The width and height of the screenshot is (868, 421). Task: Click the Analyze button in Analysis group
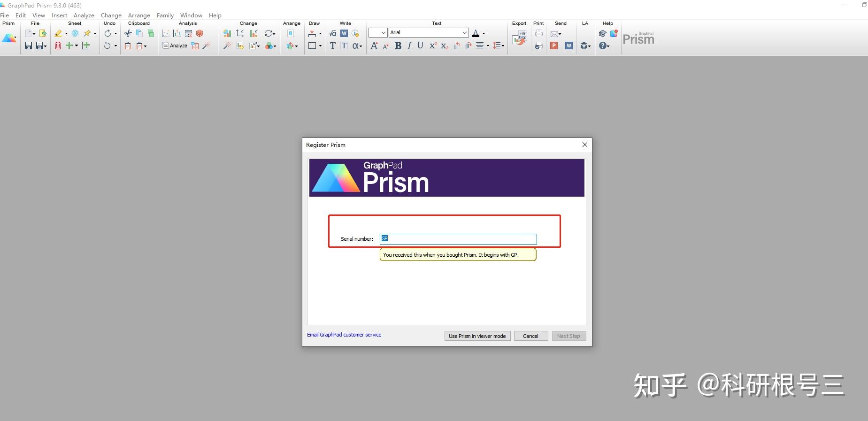[175, 46]
